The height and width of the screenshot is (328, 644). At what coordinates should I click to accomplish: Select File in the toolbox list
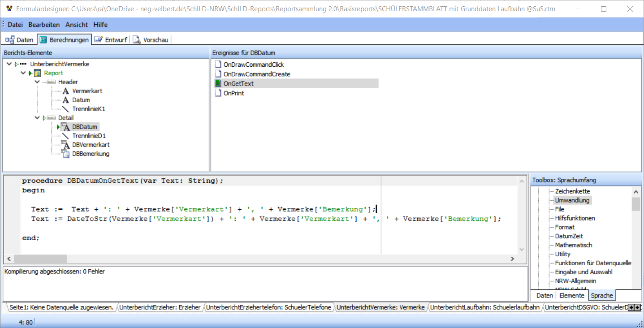(x=560, y=209)
